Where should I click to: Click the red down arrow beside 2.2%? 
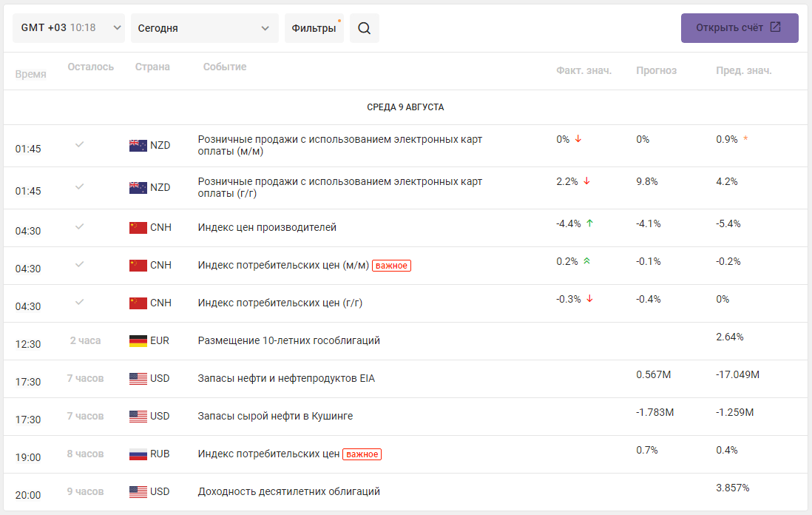point(586,181)
